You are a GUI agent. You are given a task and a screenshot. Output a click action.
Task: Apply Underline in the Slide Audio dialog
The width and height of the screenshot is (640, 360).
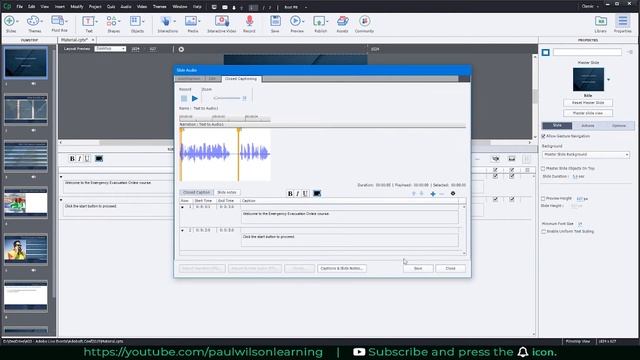(305, 193)
